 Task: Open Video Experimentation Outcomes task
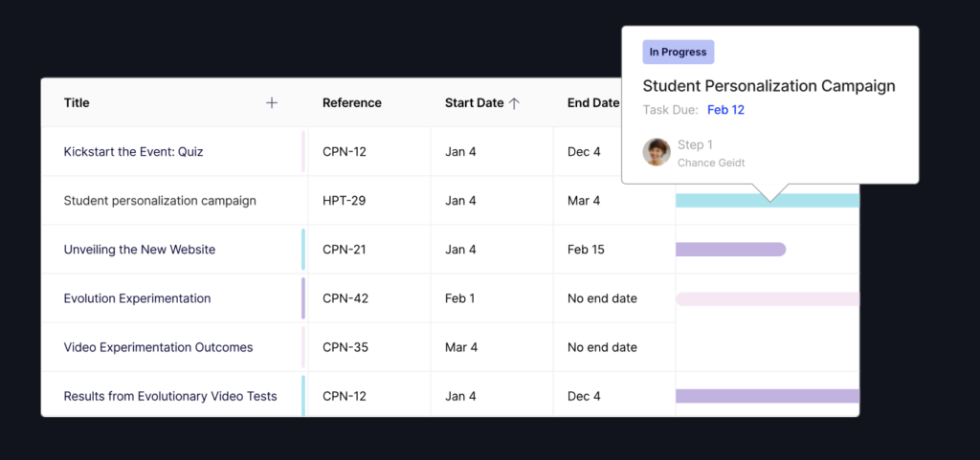pos(158,347)
